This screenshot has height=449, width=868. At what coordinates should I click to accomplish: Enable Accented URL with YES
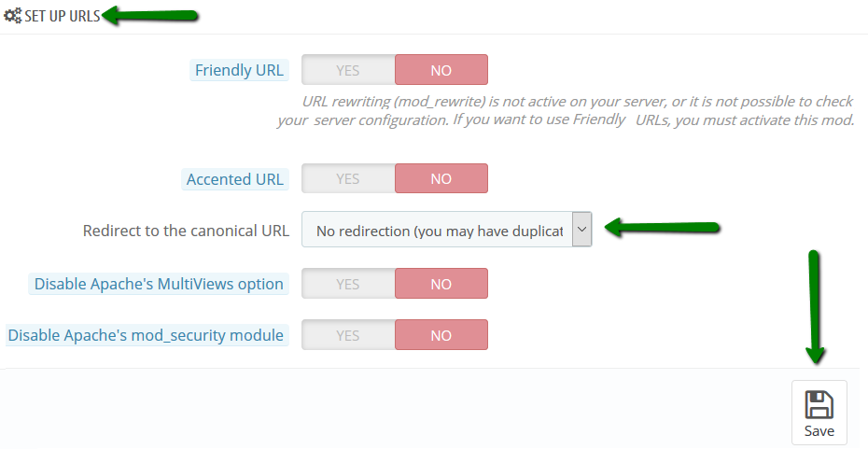[x=348, y=178]
